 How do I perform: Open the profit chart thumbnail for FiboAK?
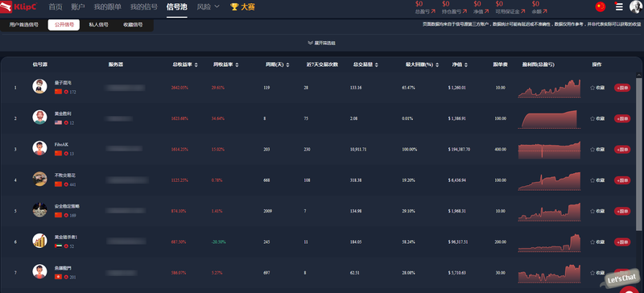pyautogui.click(x=550, y=149)
